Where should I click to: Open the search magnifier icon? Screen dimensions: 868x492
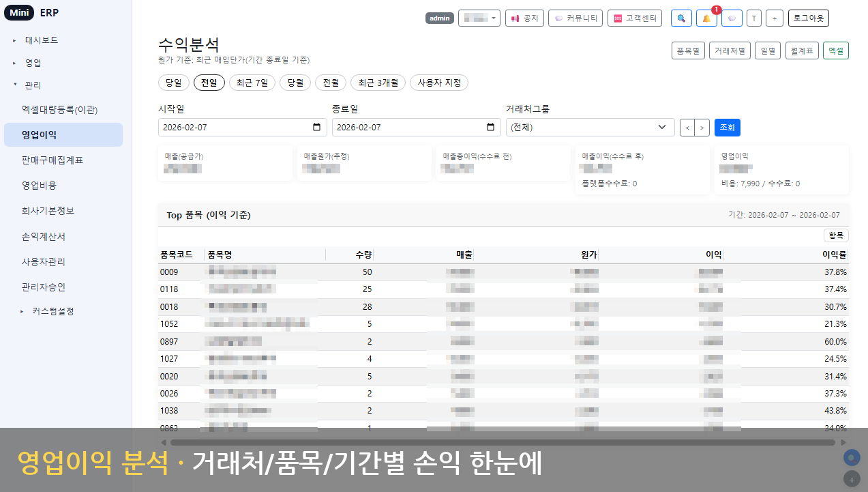pos(681,18)
